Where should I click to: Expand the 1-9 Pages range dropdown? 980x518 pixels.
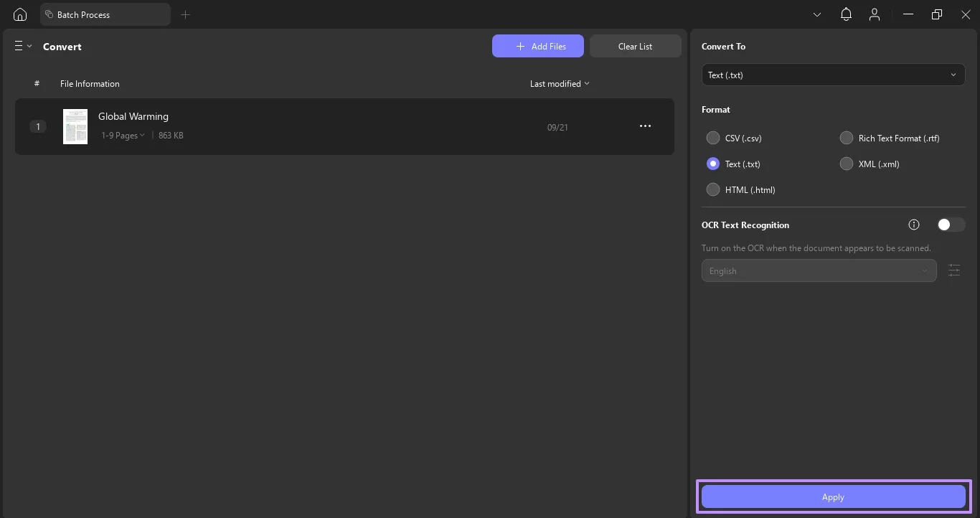123,135
